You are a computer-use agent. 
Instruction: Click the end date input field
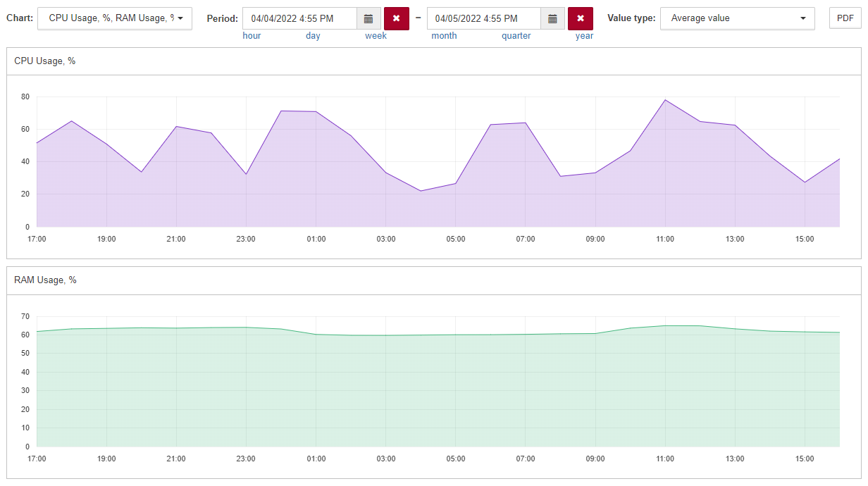tap(484, 18)
